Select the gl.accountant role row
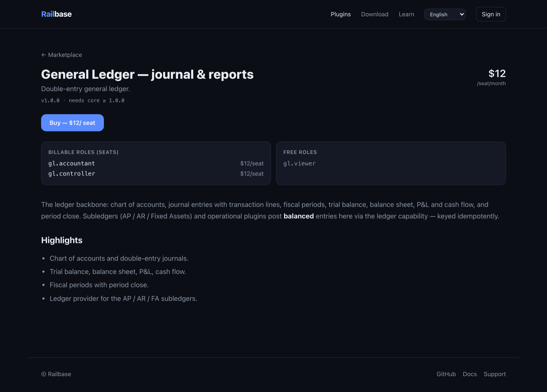547x392 pixels. 156,164
